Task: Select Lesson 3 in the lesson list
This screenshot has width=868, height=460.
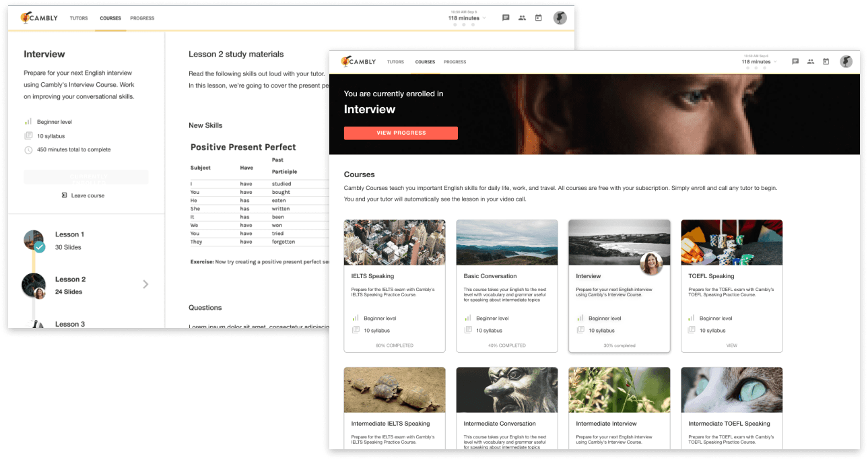Action: point(70,324)
